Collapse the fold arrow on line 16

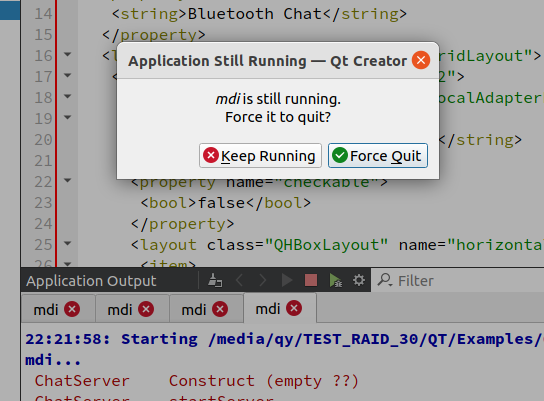click(x=68, y=54)
